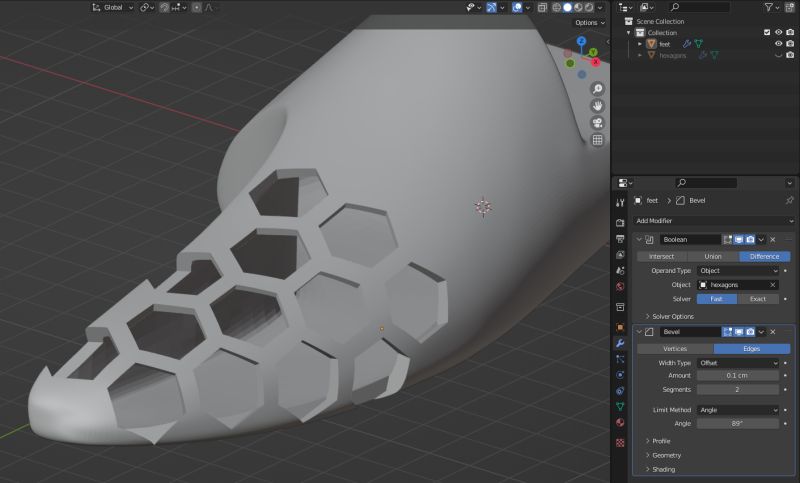Toggle the viewport gizmos button
This screenshot has height=483, width=800.
tap(491, 7)
